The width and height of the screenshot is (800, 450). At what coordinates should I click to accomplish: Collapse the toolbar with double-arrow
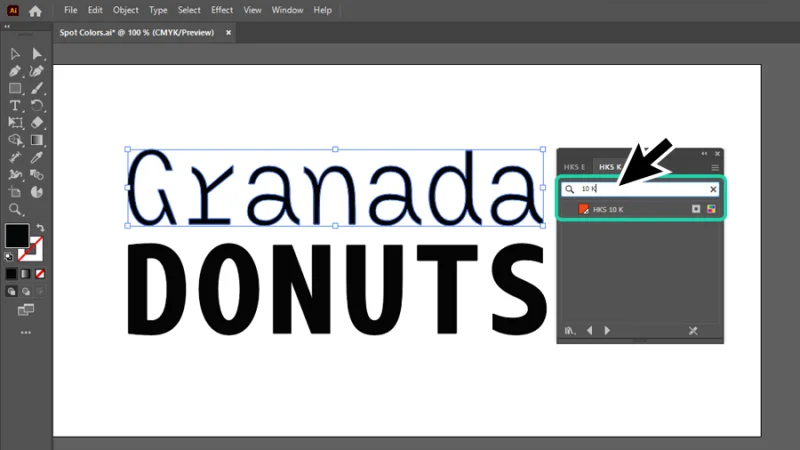(x=7, y=26)
